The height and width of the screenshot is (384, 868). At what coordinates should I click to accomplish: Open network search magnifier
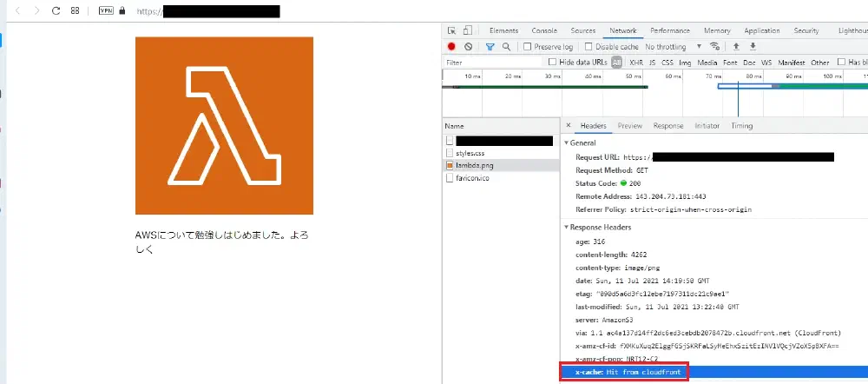click(x=506, y=47)
